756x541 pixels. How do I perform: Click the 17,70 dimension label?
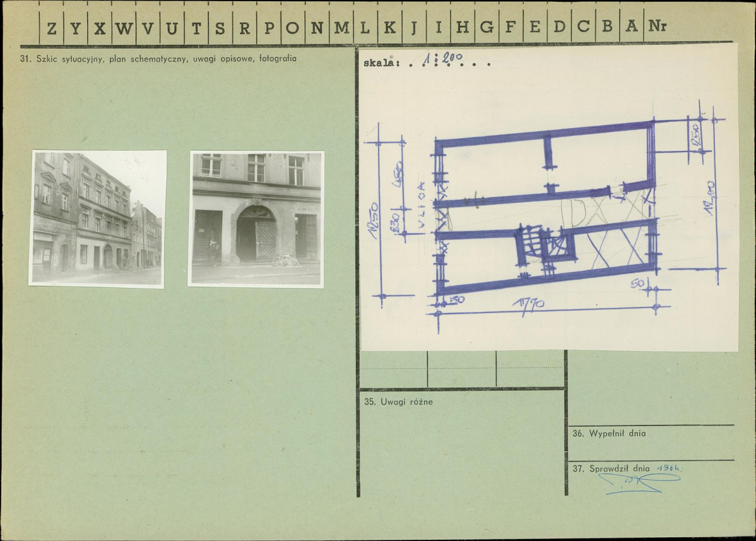528,304
